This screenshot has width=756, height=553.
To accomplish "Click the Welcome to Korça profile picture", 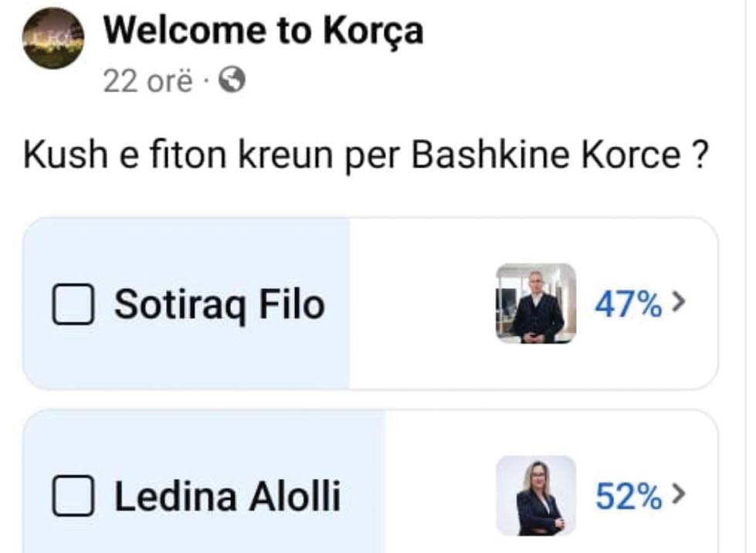I will 53,39.
